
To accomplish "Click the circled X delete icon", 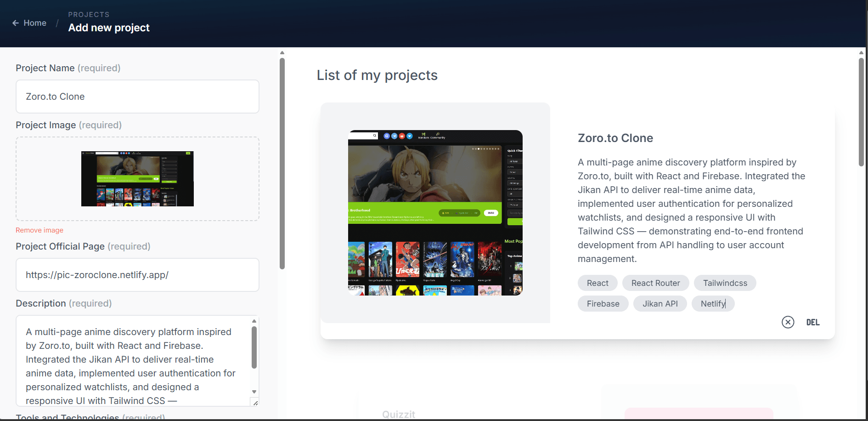I will click(788, 322).
